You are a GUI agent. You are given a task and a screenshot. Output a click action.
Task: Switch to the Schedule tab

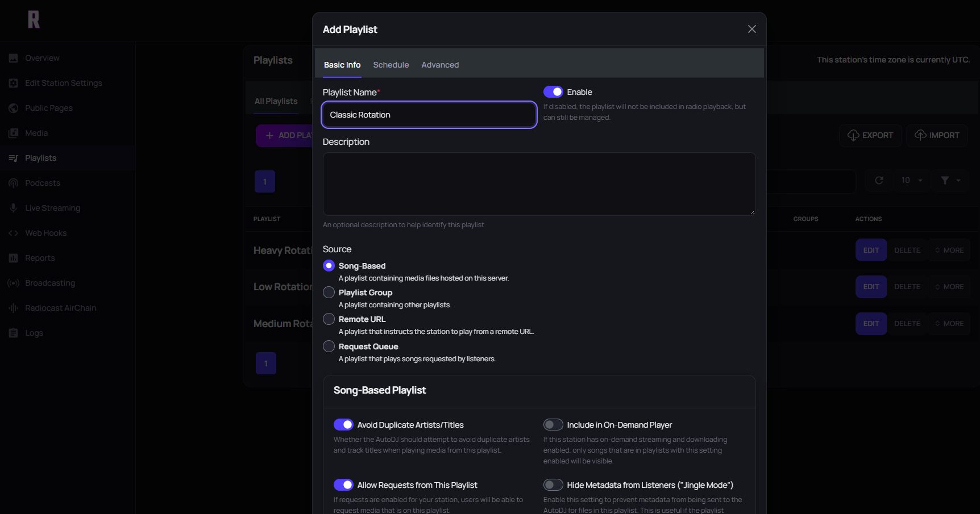coord(391,65)
